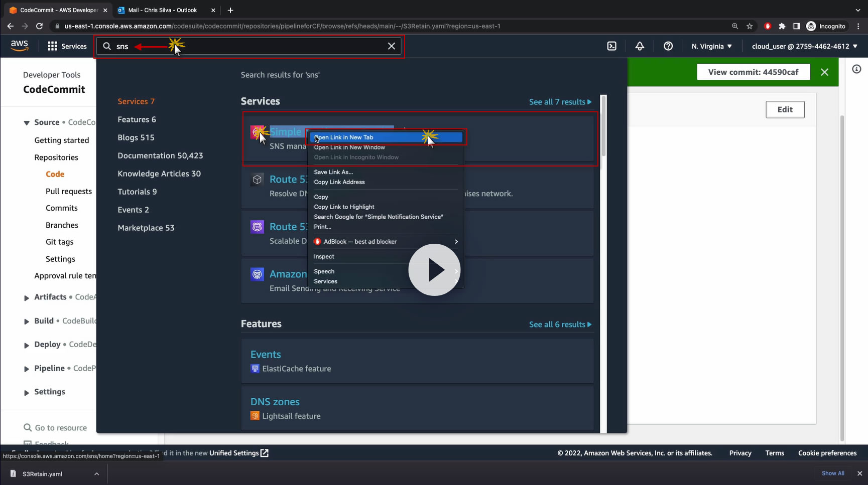
Task: Open the cloud_user account dropdown
Action: (x=805, y=46)
